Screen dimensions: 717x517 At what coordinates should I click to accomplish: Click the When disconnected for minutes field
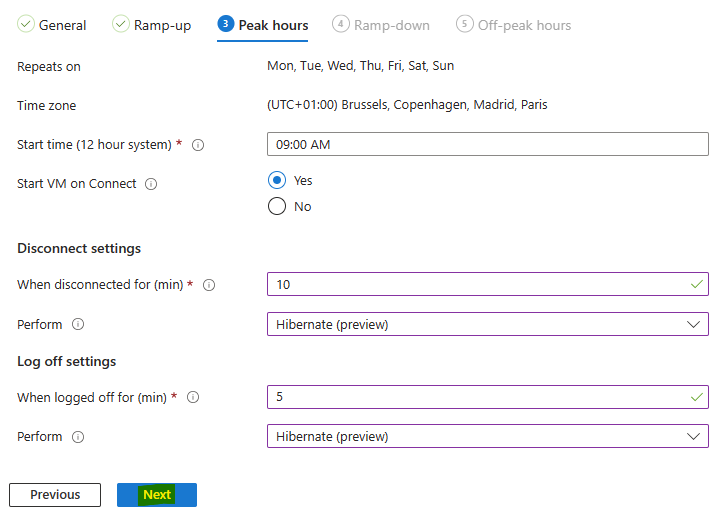488,284
